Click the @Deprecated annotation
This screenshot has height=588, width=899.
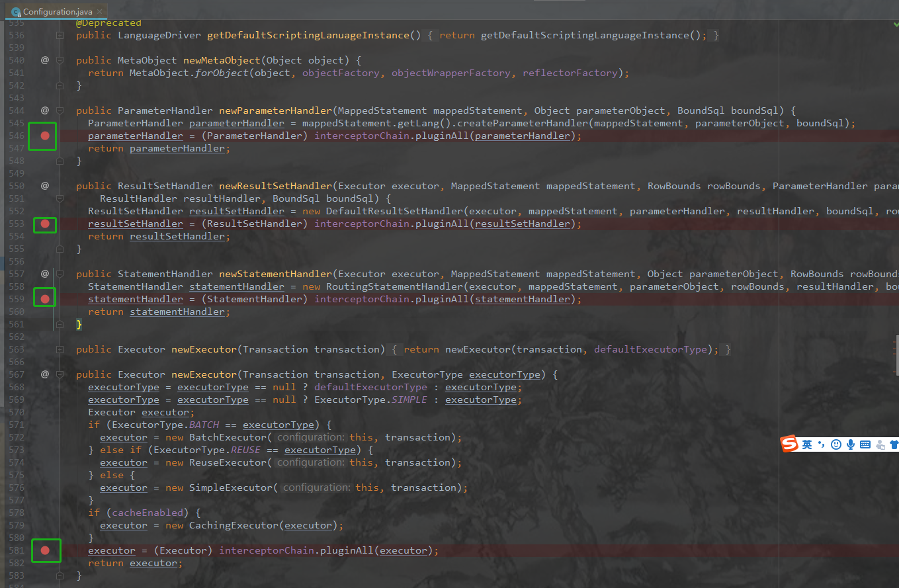(108, 23)
